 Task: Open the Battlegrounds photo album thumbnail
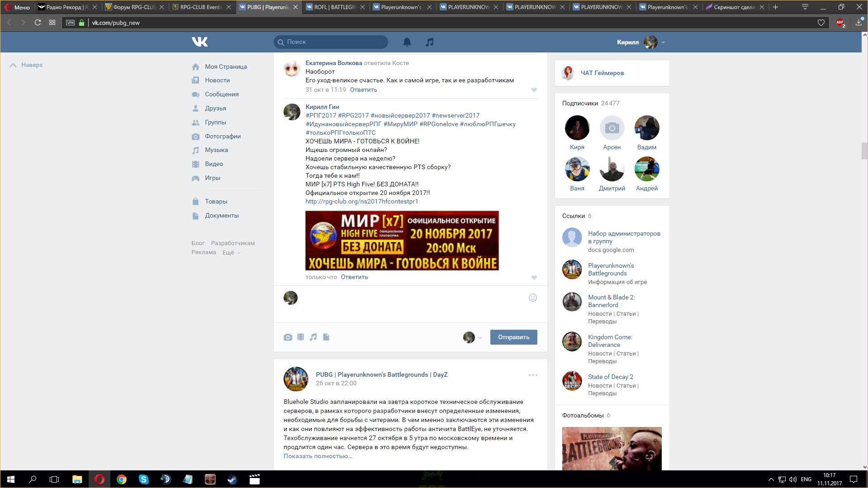click(612, 448)
